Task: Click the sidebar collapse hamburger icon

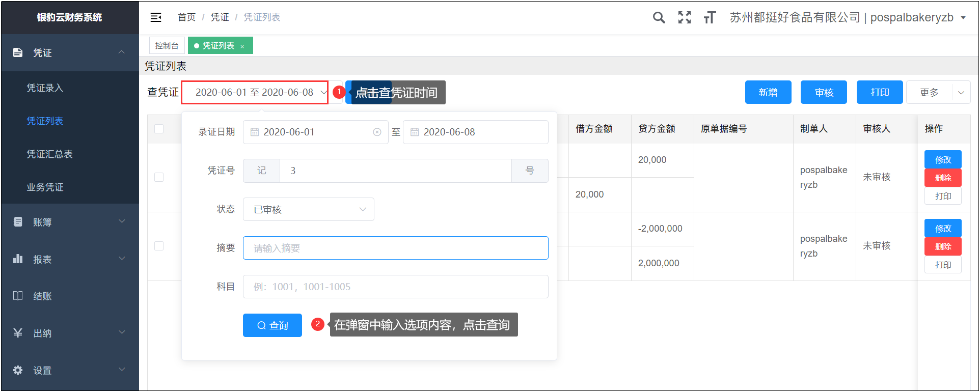Action: pyautogui.click(x=156, y=17)
